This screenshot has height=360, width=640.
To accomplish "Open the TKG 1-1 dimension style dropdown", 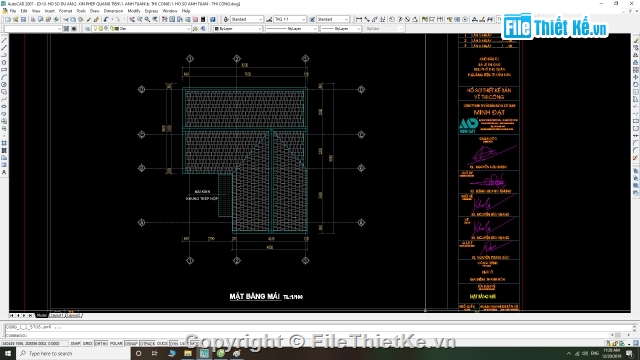I will coord(290,19).
